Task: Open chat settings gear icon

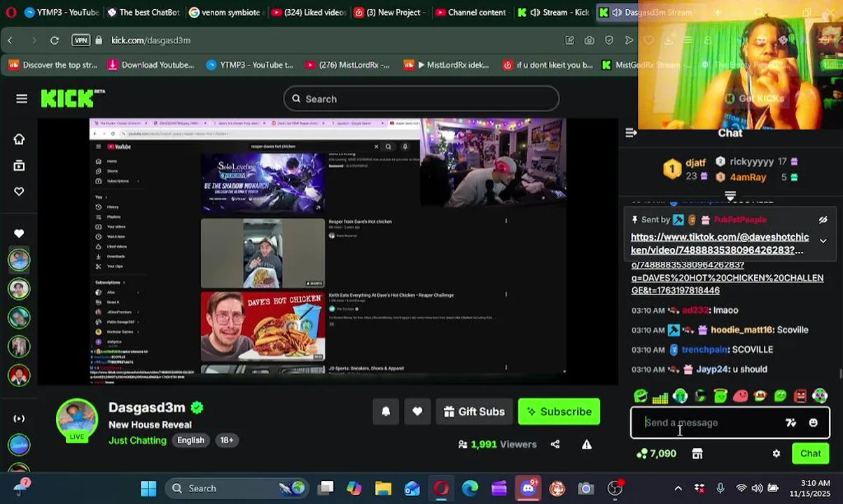Action: click(x=776, y=454)
